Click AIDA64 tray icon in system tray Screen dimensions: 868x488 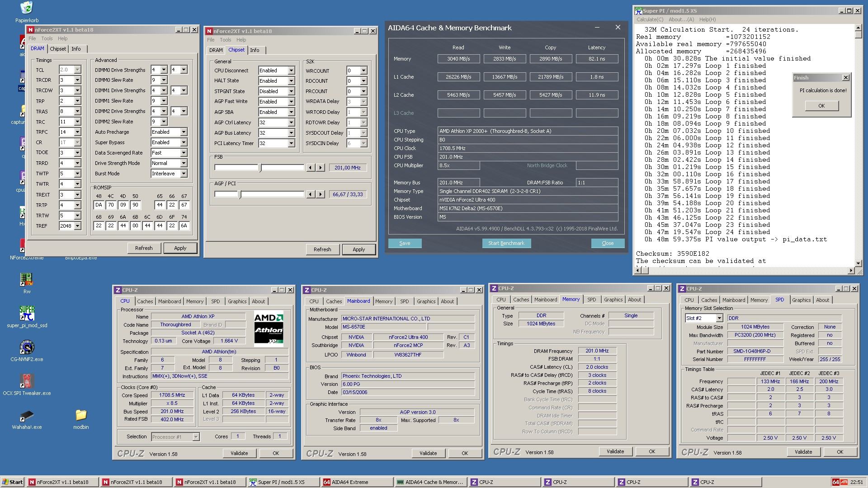836,482
